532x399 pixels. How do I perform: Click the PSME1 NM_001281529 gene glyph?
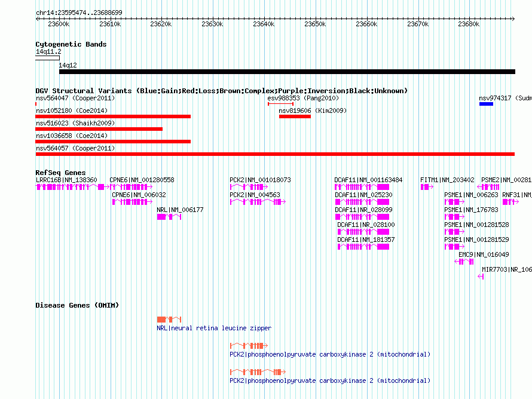454,247
